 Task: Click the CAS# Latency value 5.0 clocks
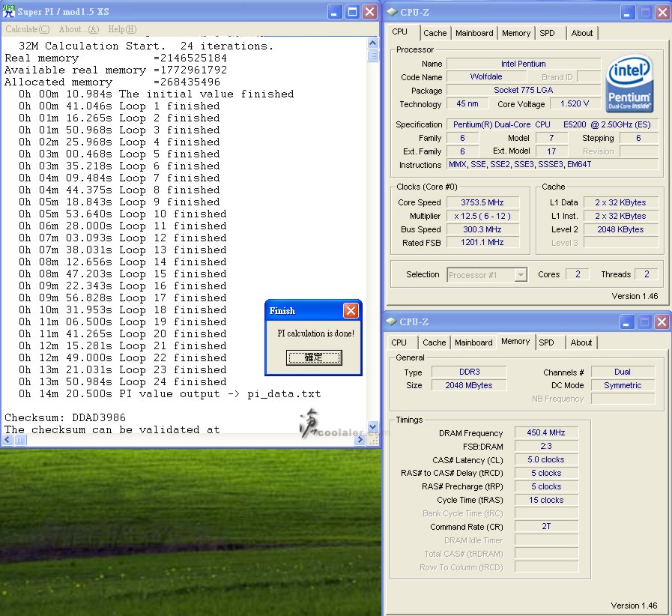point(546,459)
